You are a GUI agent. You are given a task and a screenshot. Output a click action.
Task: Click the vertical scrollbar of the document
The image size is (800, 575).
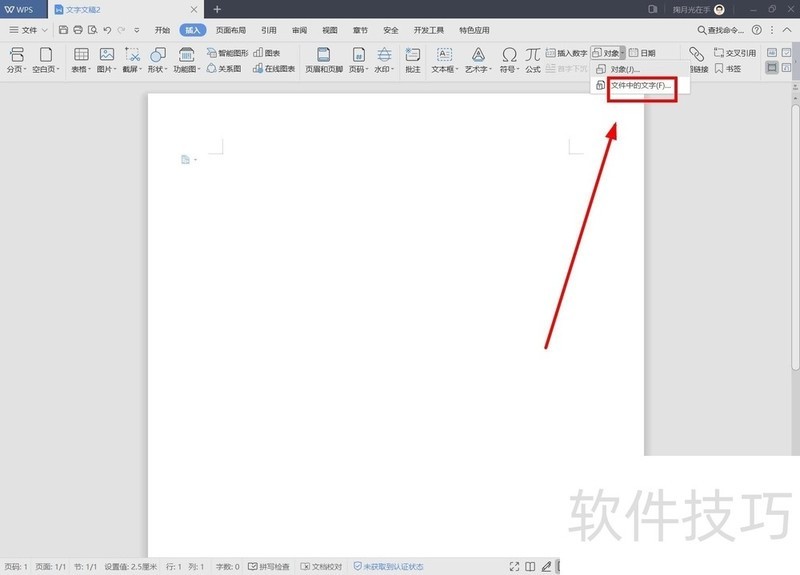[x=796, y=238]
